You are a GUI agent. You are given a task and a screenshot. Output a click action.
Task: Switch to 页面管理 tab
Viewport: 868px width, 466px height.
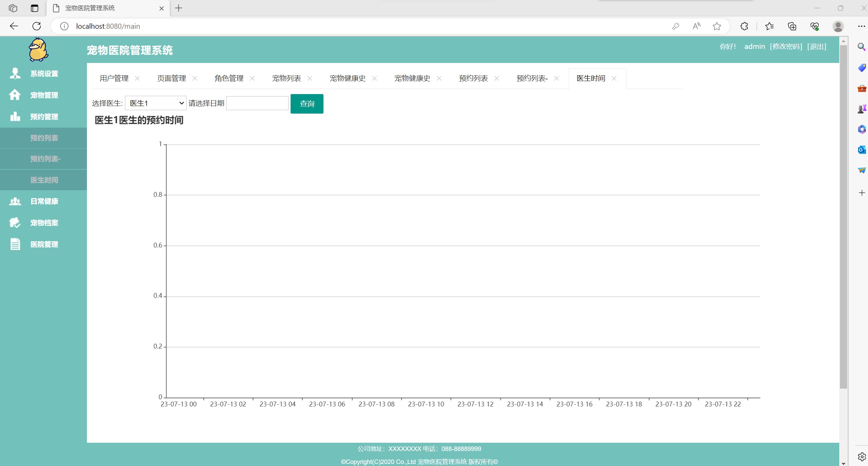[x=171, y=78]
